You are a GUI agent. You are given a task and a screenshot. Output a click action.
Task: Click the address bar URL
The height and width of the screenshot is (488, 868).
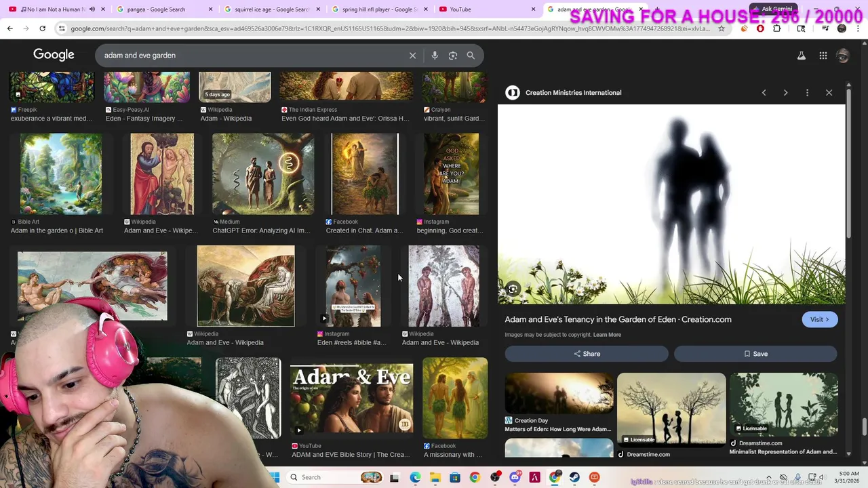[390, 28]
